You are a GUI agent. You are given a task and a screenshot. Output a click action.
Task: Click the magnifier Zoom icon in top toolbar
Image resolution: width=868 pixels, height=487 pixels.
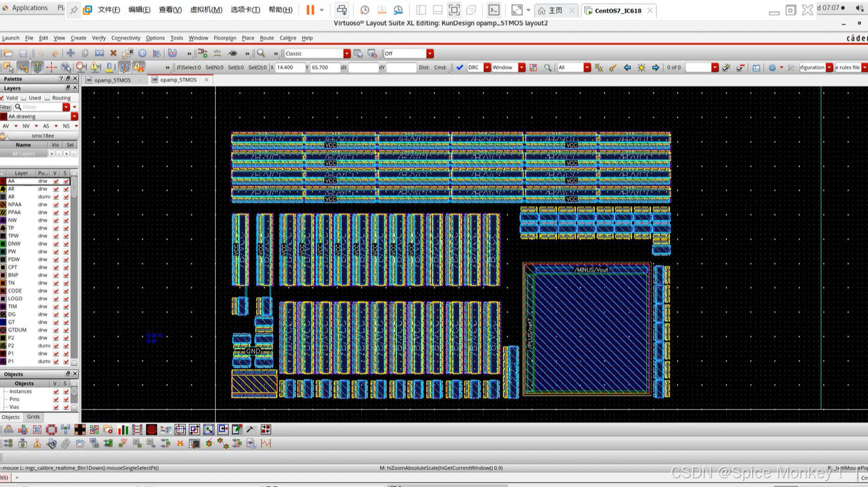tap(261, 53)
